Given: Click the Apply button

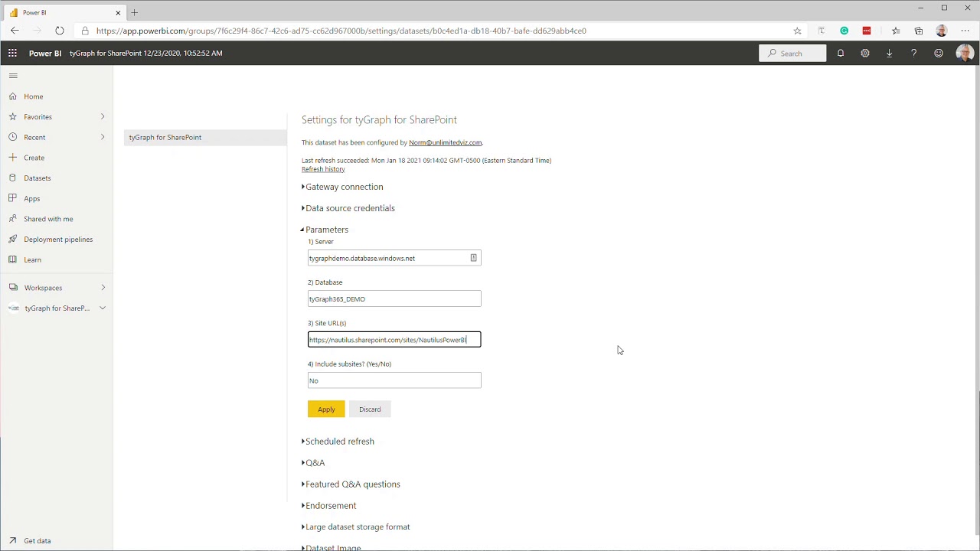Looking at the screenshot, I should [x=326, y=409].
